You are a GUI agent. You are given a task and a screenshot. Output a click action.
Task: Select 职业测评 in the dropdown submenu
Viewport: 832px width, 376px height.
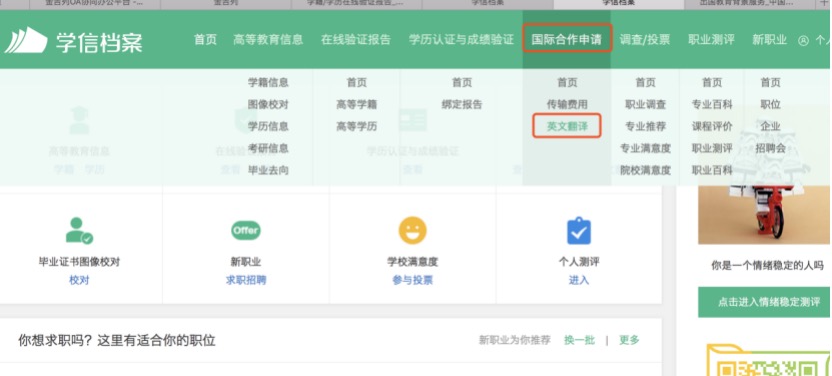pyautogui.click(x=712, y=148)
